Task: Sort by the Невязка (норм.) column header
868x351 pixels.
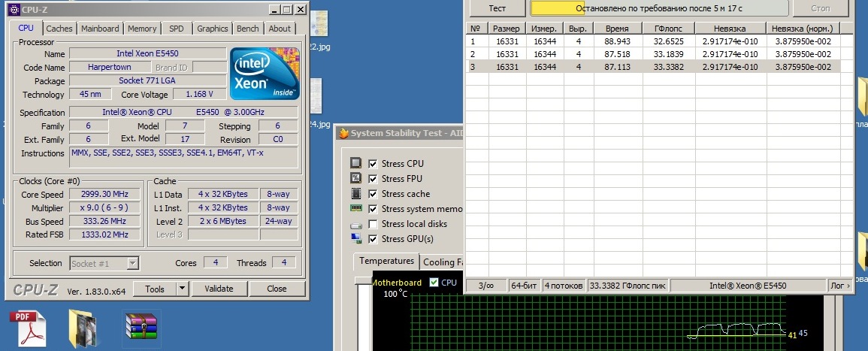Action: pos(803,29)
